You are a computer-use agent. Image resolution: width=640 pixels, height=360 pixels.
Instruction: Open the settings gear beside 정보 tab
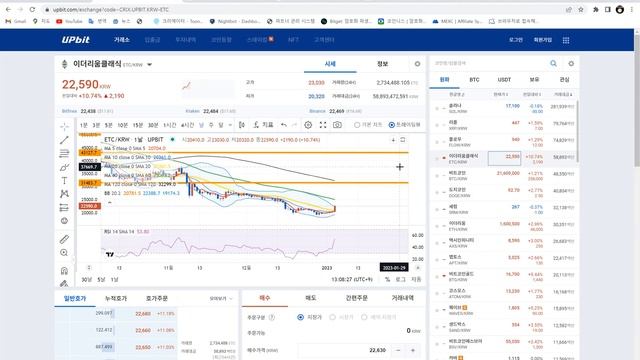[x=417, y=64]
